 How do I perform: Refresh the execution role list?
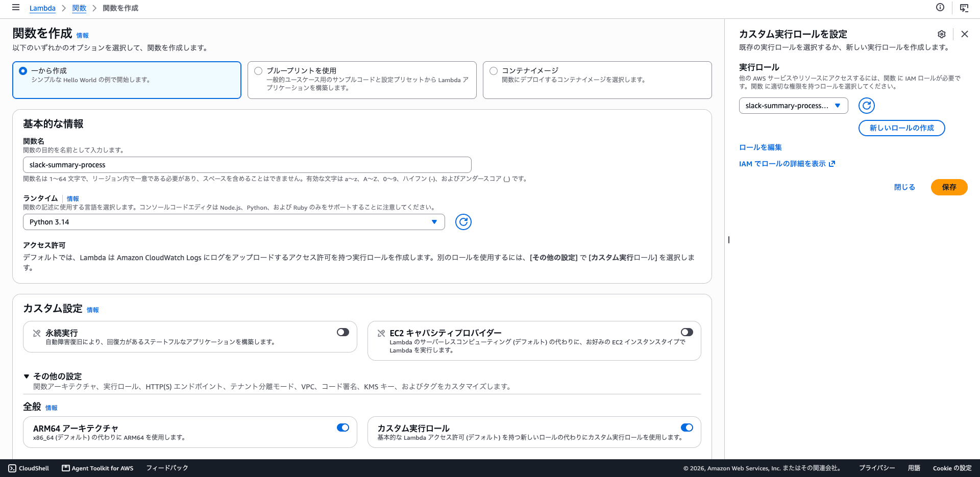(867, 106)
